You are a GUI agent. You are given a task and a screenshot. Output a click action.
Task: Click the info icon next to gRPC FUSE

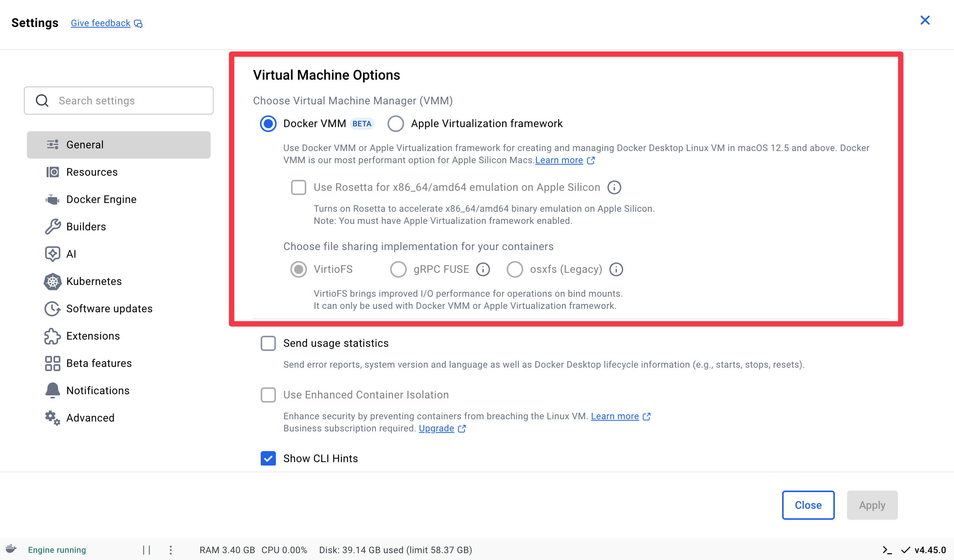pos(483,269)
